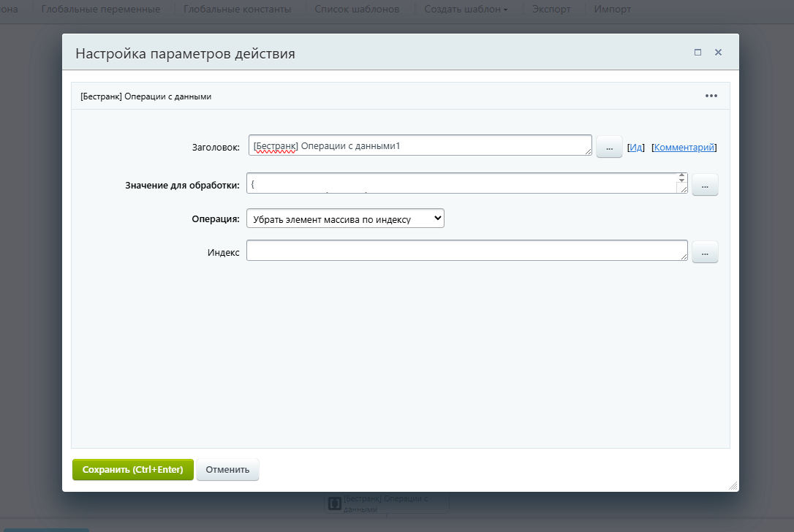Maximize the Настройка параметров действия dialog
Image resolution: width=794 pixels, height=532 pixels.
click(x=697, y=52)
